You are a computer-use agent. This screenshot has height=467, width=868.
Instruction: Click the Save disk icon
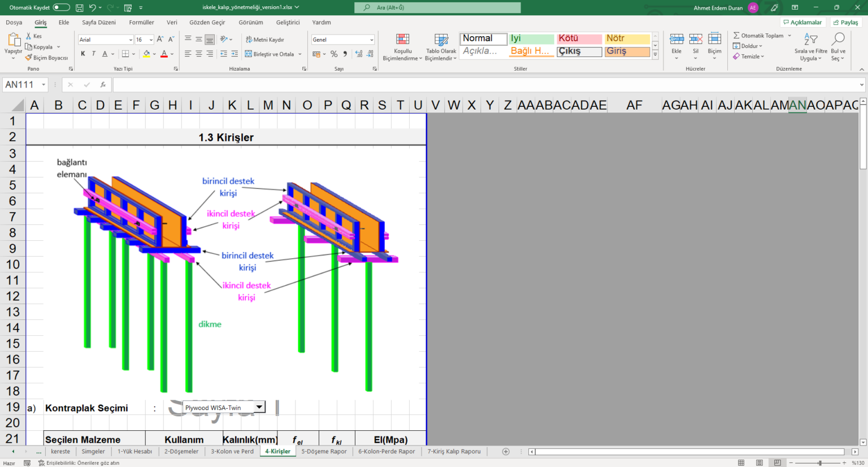[80, 8]
